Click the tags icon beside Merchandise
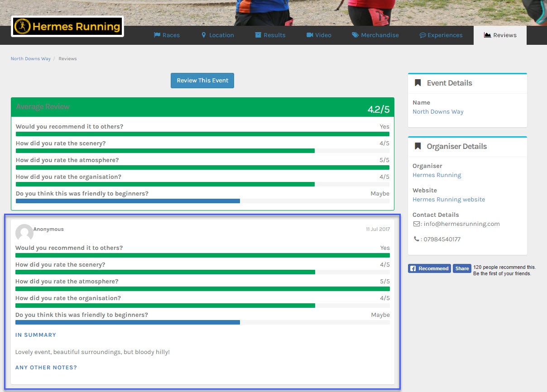 pyautogui.click(x=355, y=35)
